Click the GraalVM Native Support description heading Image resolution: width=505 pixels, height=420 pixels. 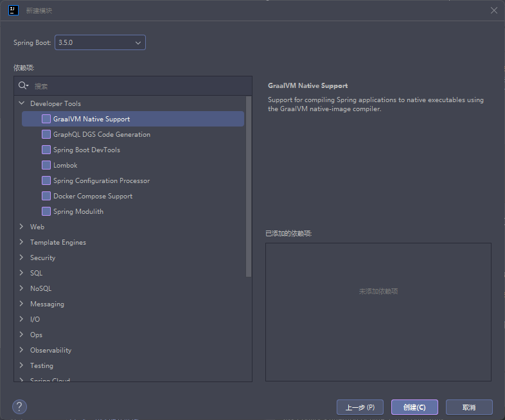coord(308,85)
